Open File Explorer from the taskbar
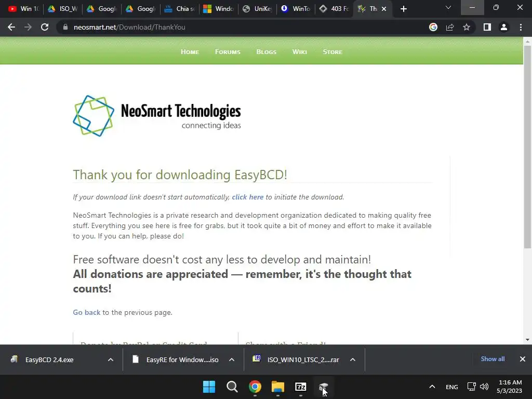This screenshot has width=532, height=399. tap(278, 387)
